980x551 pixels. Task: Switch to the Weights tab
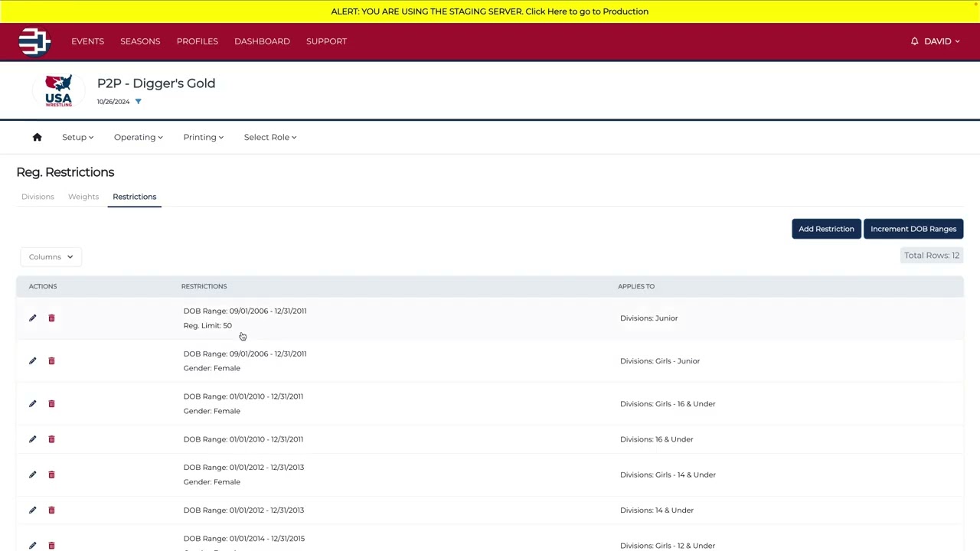pos(83,197)
